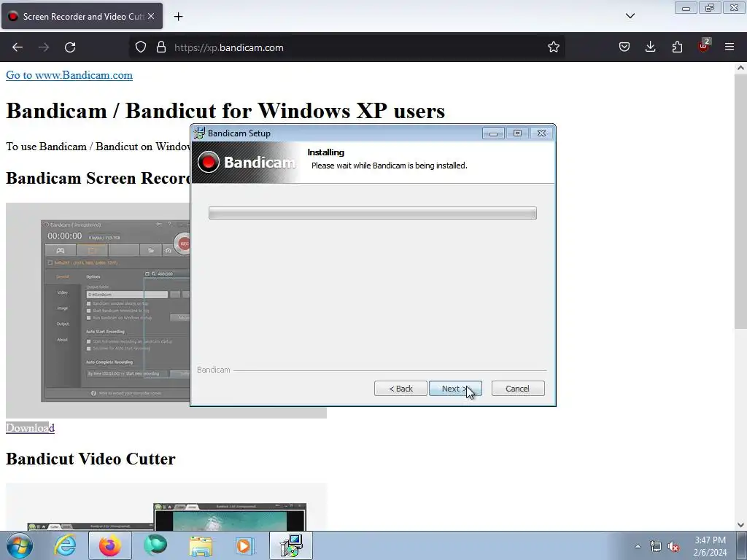747x560 pixels.
Task: Click the Bandicam Setup title bar icon
Action: (x=199, y=133)
